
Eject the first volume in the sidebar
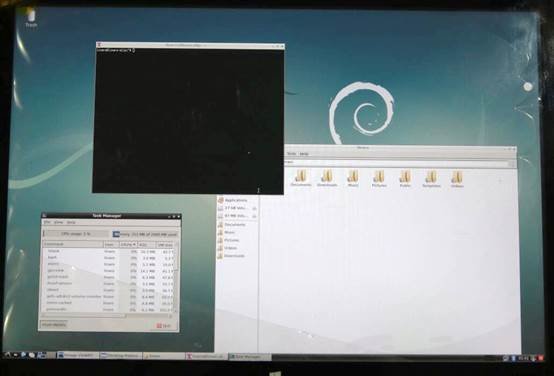(254, 208)
